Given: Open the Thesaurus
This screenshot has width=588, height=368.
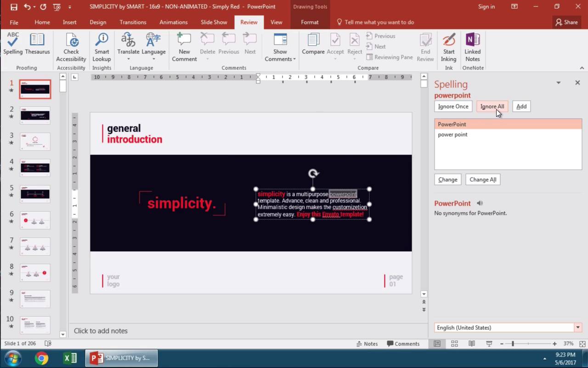Looking at the screenshot, I should click(x=37, y=44).
